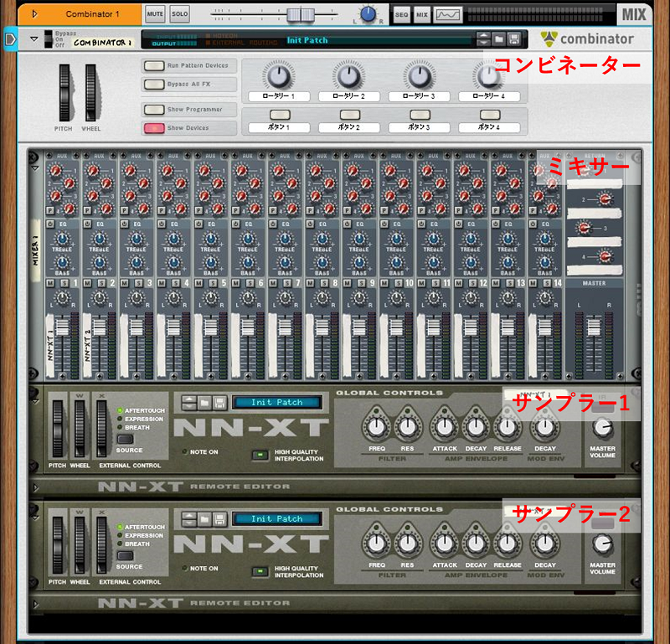The width and height of the screenshot is (670, 644).
Task: Click the large MIX tab at top right
Action: (634, 15)
